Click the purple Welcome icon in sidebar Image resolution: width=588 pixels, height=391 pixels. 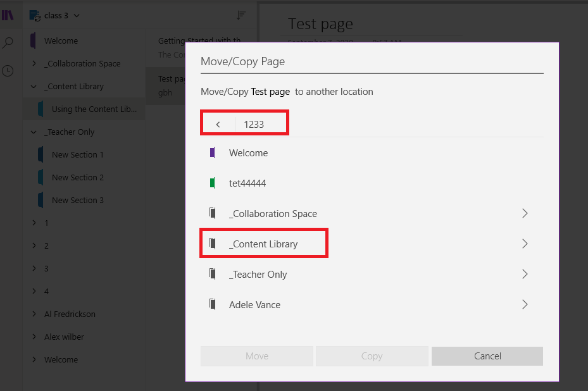point(33,40)
